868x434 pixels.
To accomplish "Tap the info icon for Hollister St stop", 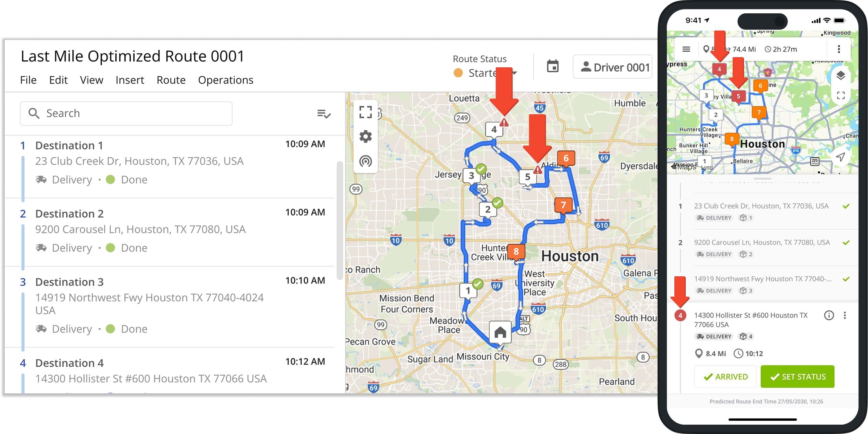I will point(828,315).
